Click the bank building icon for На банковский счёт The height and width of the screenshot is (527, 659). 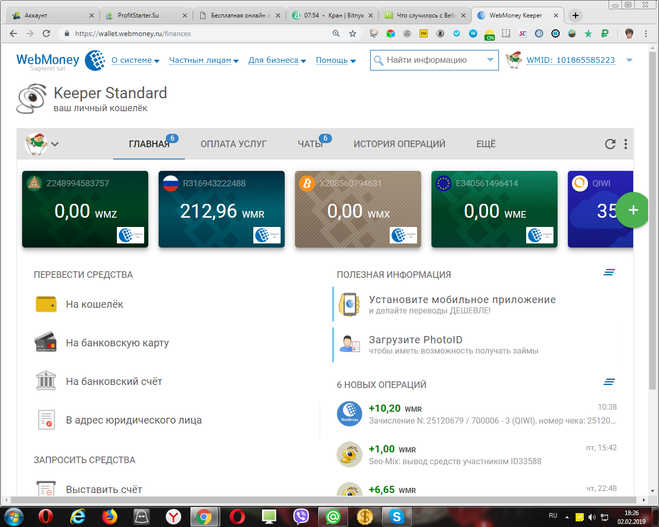(x=45, y=381)
